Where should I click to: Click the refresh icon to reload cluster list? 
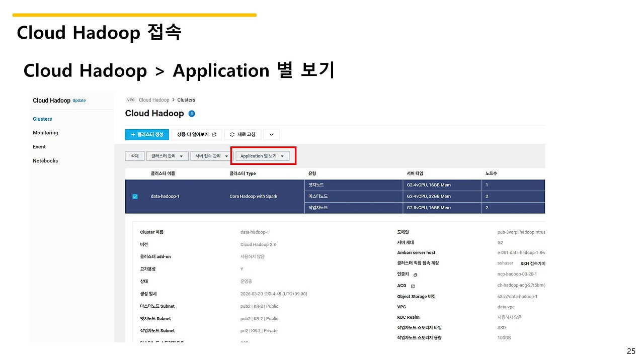tap(232, 134)
